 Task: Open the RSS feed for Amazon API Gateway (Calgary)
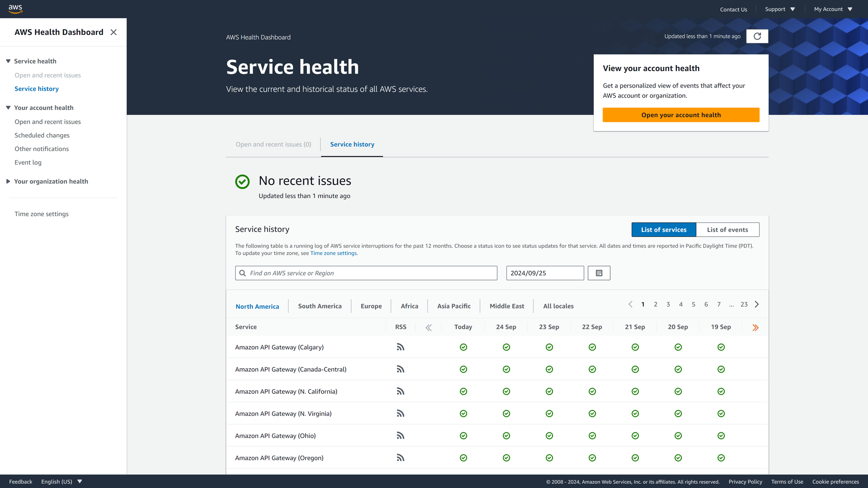point(401,347)
